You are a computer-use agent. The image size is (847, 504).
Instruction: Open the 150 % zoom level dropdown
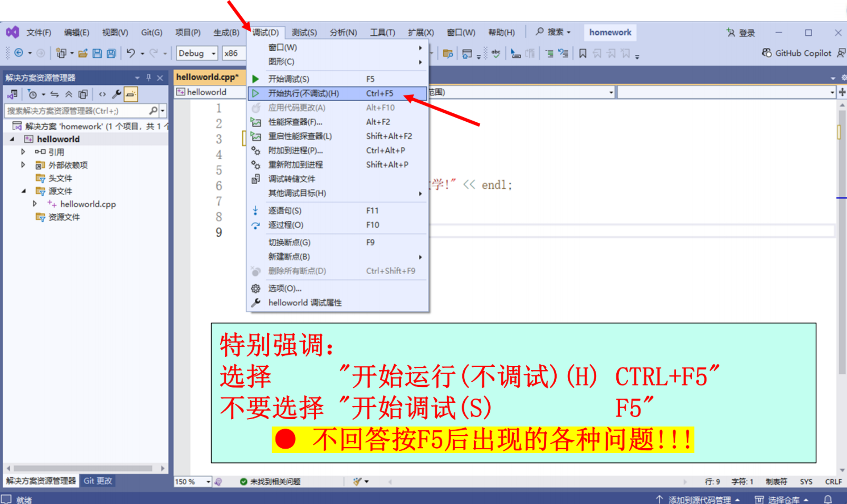208,481
